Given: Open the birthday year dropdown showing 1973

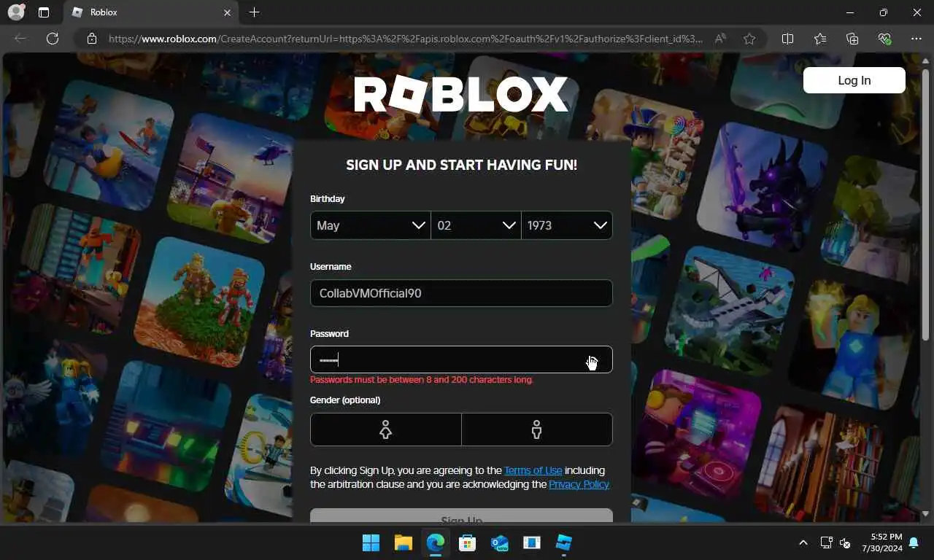Looking at the screenshot, I should pos(567,225).
